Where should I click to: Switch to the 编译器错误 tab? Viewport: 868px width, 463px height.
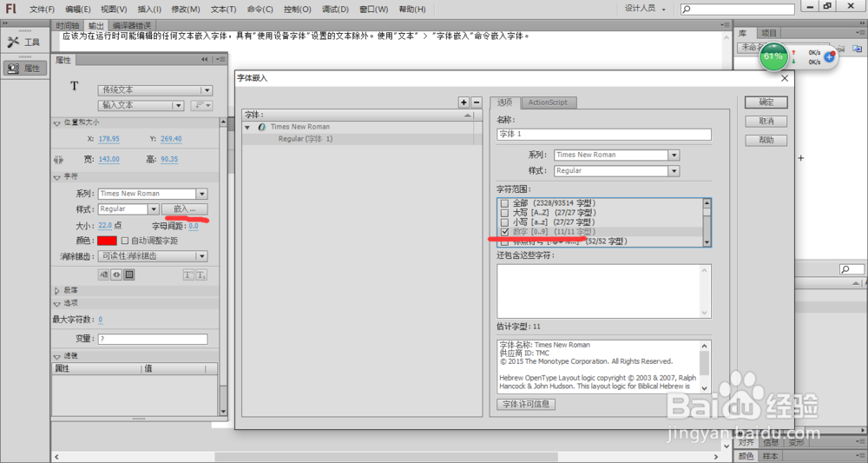[131, 25]
